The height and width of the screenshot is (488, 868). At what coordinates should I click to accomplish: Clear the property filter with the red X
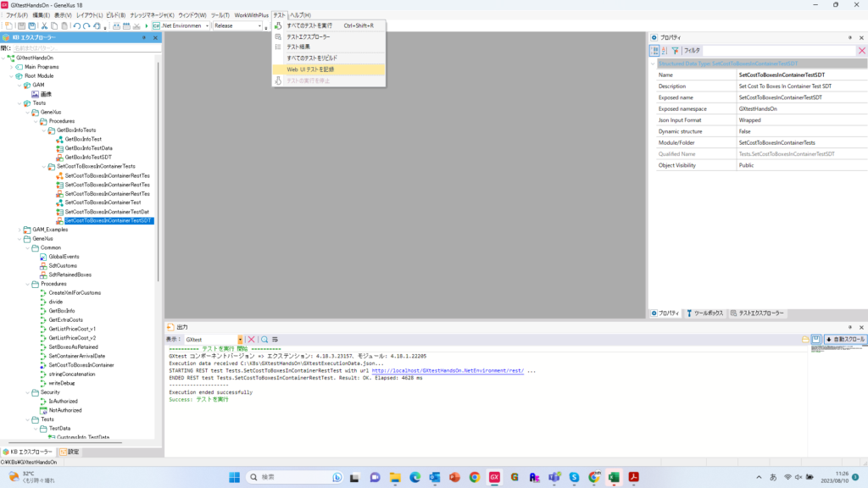click(x=861, y=51)
